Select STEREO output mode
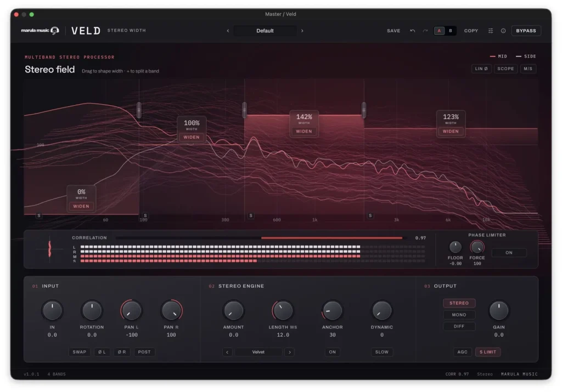Viewport: 562px width, 392px height. pyautogui.click(x=459, y=303)
